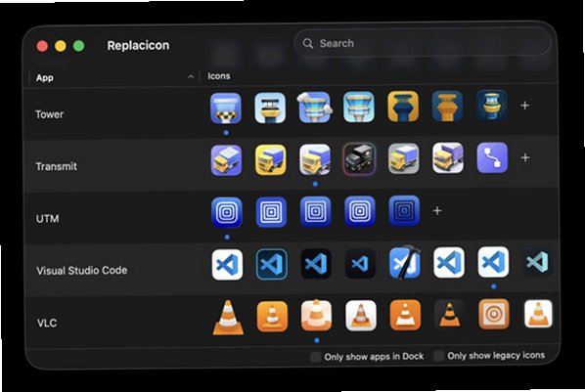Select the first Tower icon with checkered base
This screenshot has width=585, height=392.
[226, 109]
